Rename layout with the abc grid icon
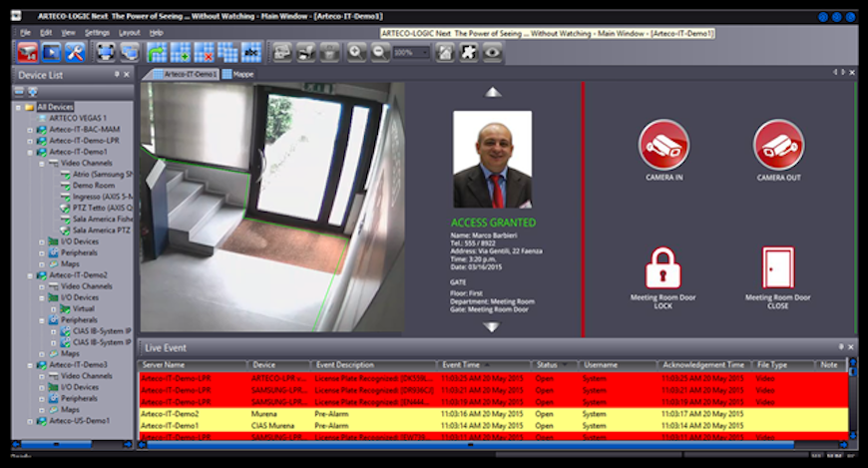This screenshot has width=868, height=468. (x=250, y=53)
